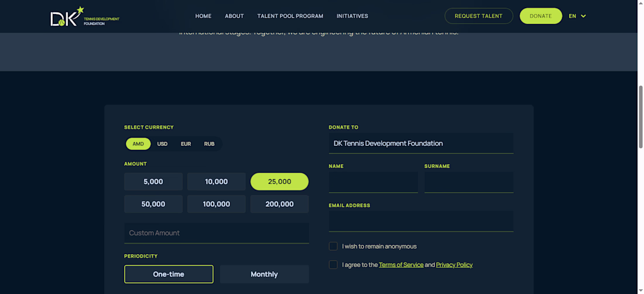Check 'I wish to remain anonymous'
Viewport: 644px width, 294px height.
(333, 247)
